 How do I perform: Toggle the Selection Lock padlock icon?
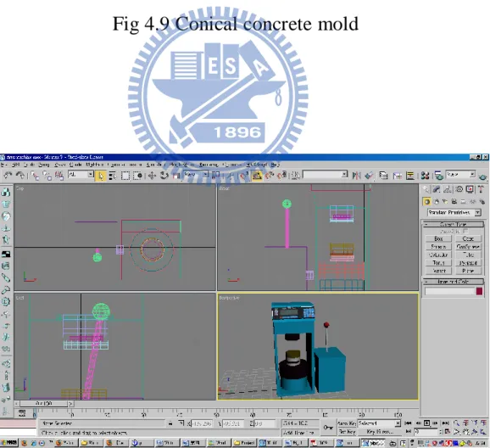coord(170,423)
